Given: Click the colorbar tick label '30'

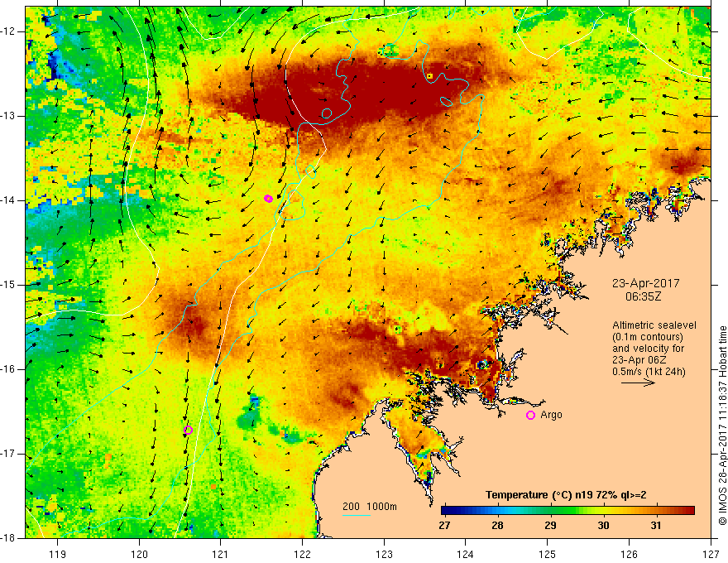Looking at the screenshot, I should pos(603,526).
